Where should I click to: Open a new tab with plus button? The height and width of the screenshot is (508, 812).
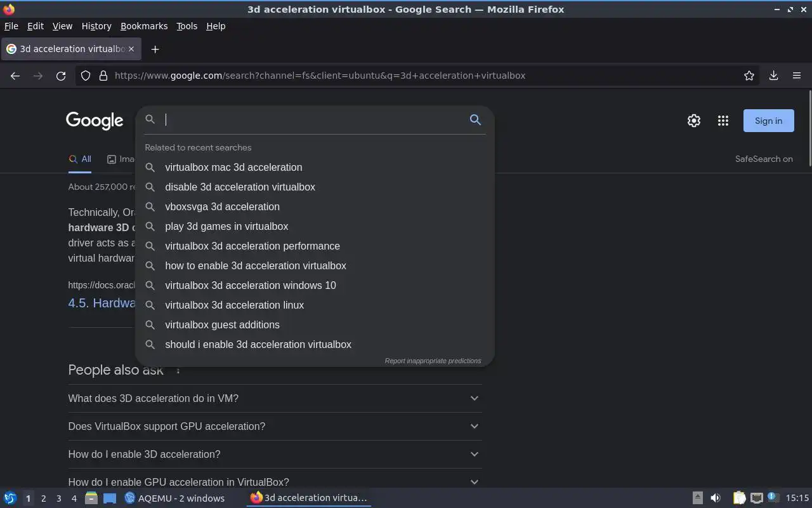(155, 49)
